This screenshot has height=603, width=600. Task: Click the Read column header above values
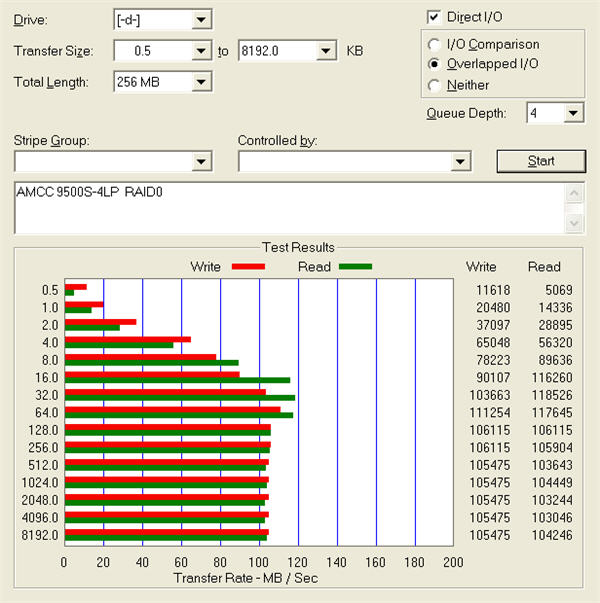[x=544, y=267]
